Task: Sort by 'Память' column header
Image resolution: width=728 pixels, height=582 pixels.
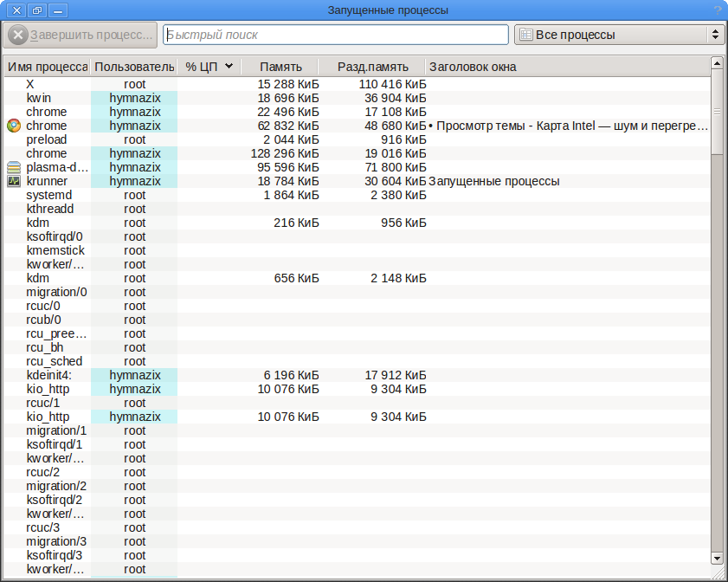Action: click(x=280, y=67)
